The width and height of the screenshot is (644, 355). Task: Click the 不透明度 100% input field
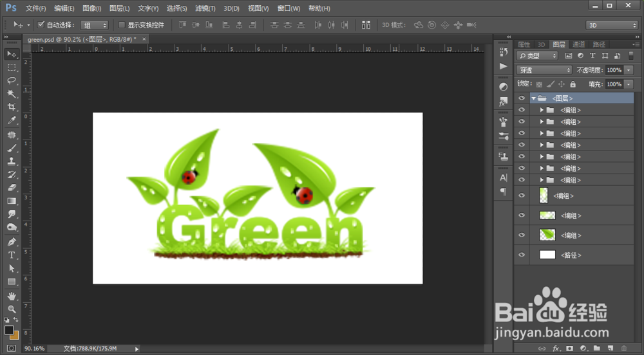[614, 70]
